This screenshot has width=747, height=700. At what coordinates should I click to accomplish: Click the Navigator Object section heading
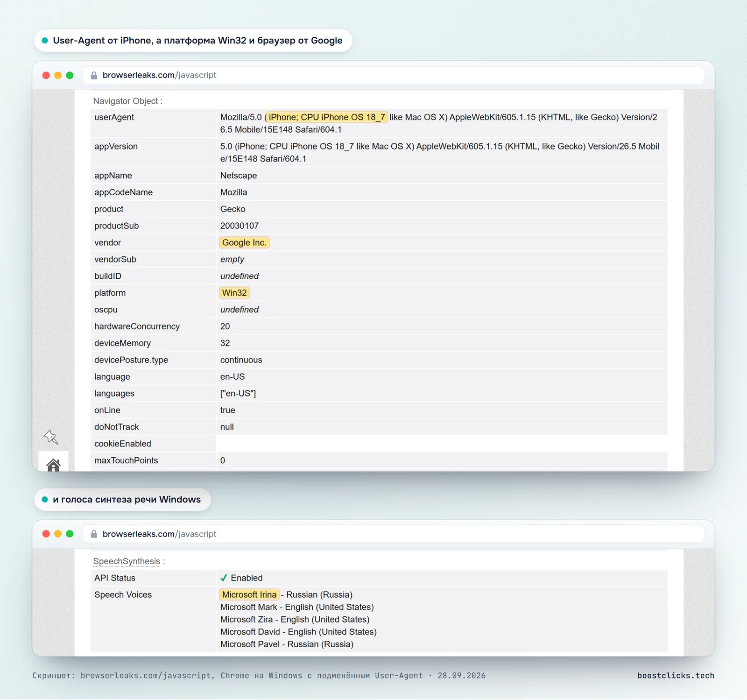coord(128,101)
